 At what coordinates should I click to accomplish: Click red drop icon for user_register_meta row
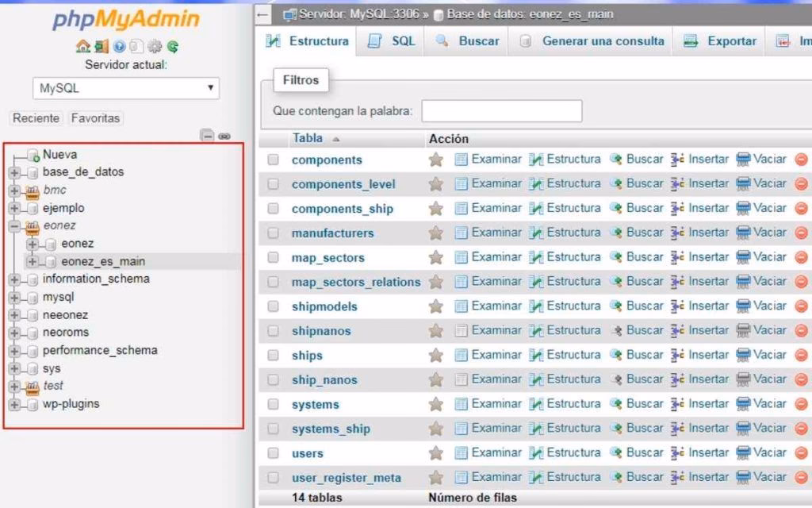tap(802, 477)
